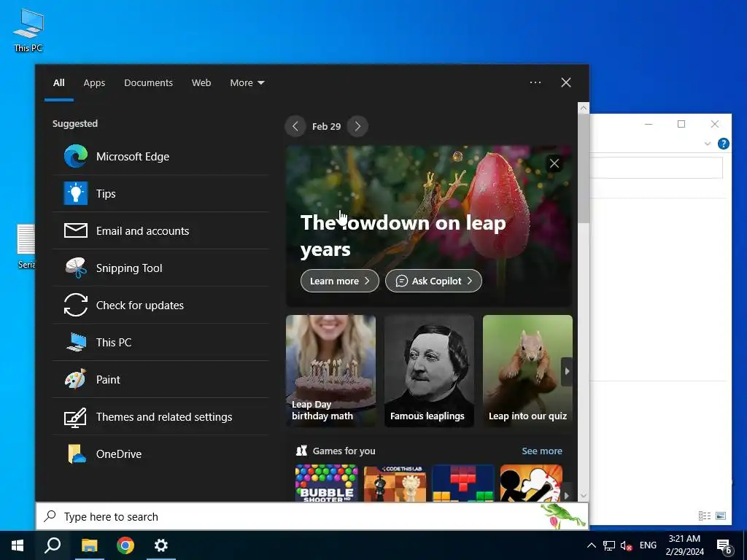Open the chess game tile
Screen dimensions: 747x560
coord(395,483)
